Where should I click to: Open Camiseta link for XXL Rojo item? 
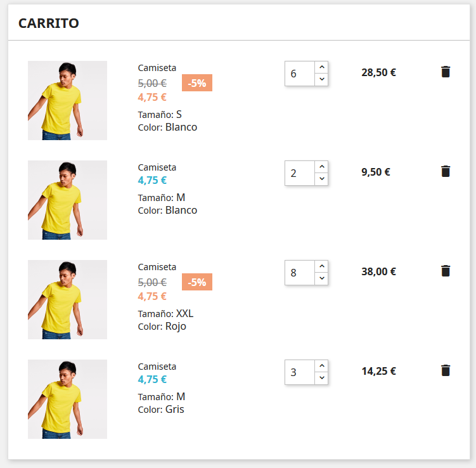point(157,267)
